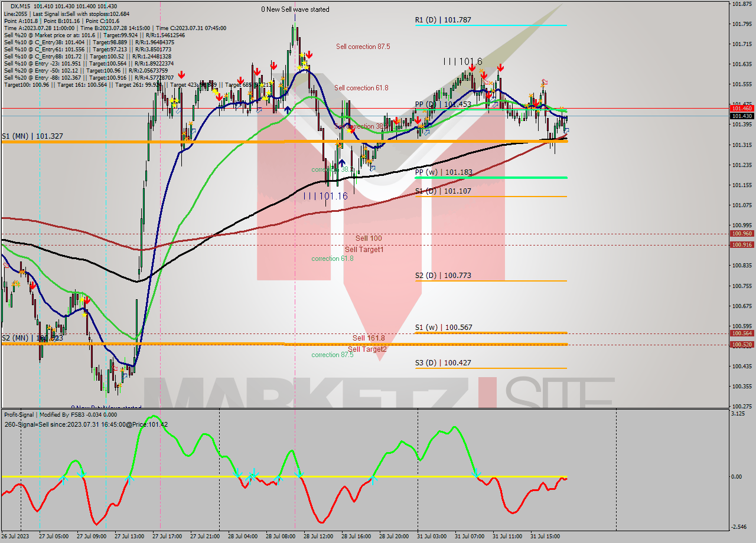The image size is (756, 543).
Task: Click the PP (w) | 101.183 weekly pivot label
Action: pos(442,172)
